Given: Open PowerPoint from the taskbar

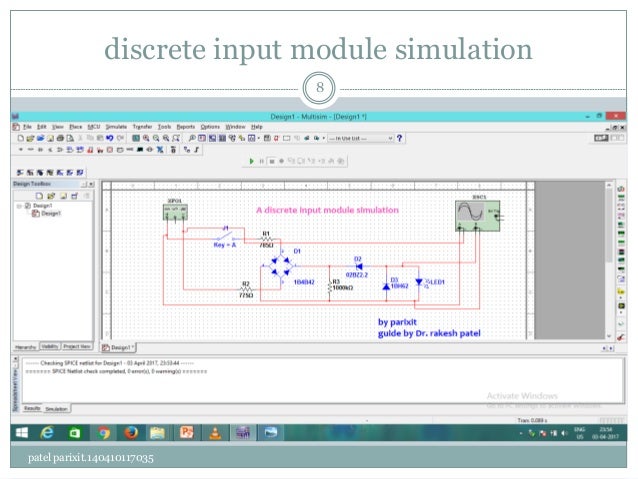Looking at the screenshot, I should [186, 432].
